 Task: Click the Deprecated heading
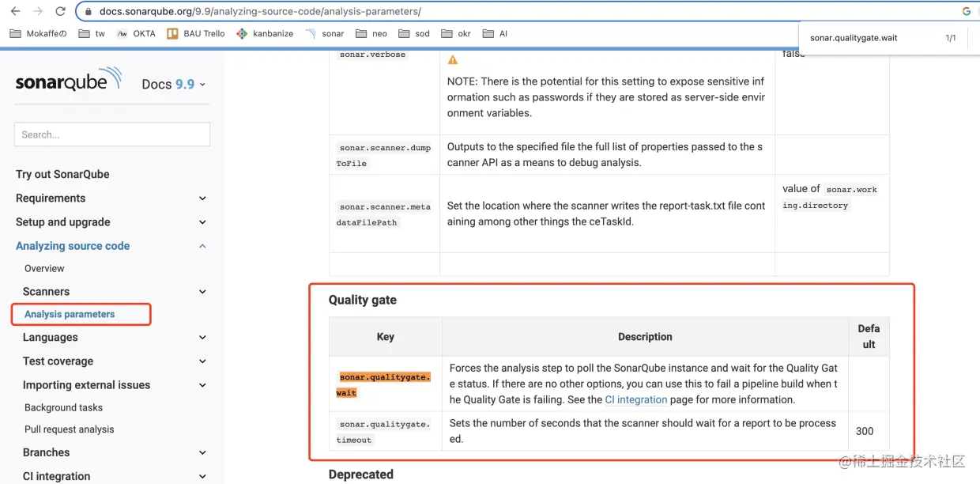pos(361,475)
